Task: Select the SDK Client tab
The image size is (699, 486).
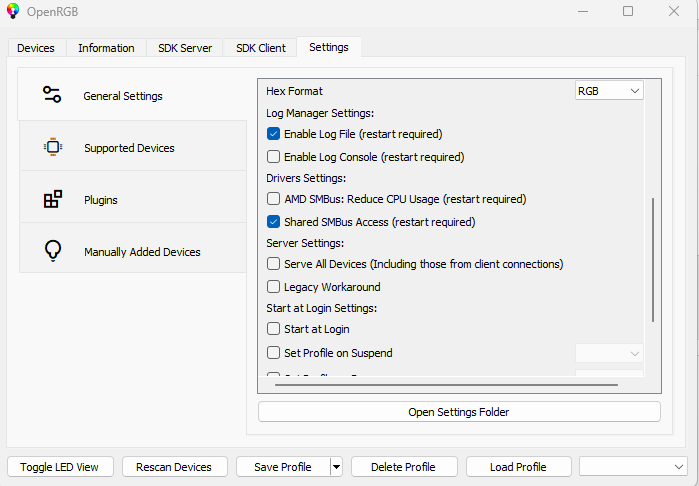Action: [x=261, y=48]
